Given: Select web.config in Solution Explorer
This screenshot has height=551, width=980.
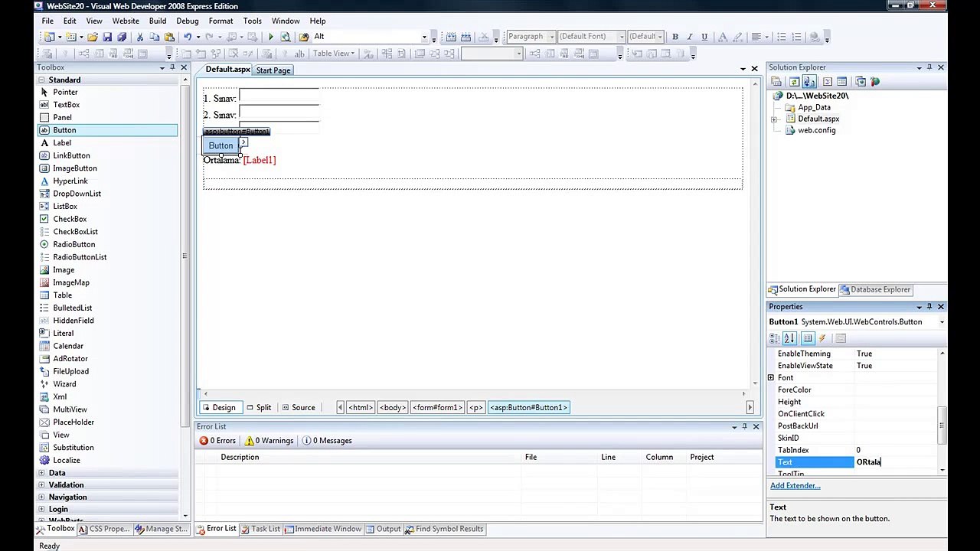Looking at the screenshot, I should tap(816, 130).
